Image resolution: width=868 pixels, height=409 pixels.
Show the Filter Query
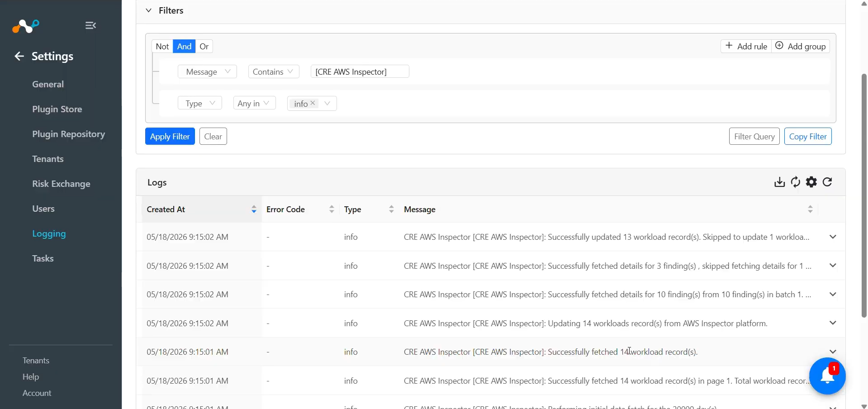click(754, 136)
